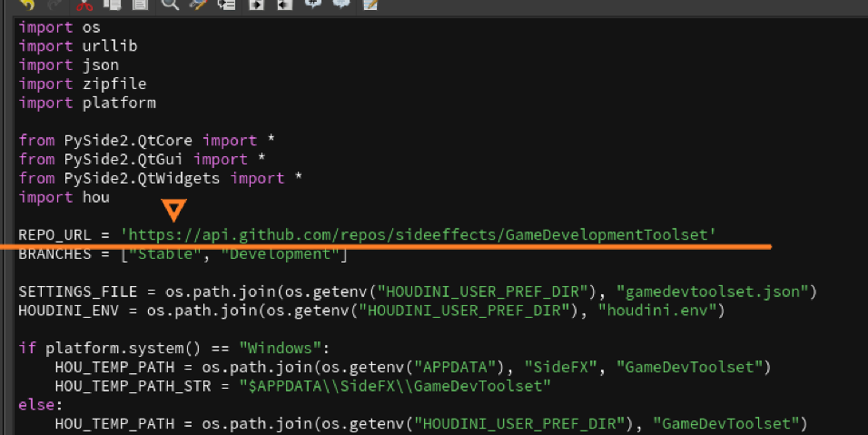The height and width of the screenshot is (435, 868).
Task: Click the SETTINGS_FILE variable name
Action: tap(78, 292)
